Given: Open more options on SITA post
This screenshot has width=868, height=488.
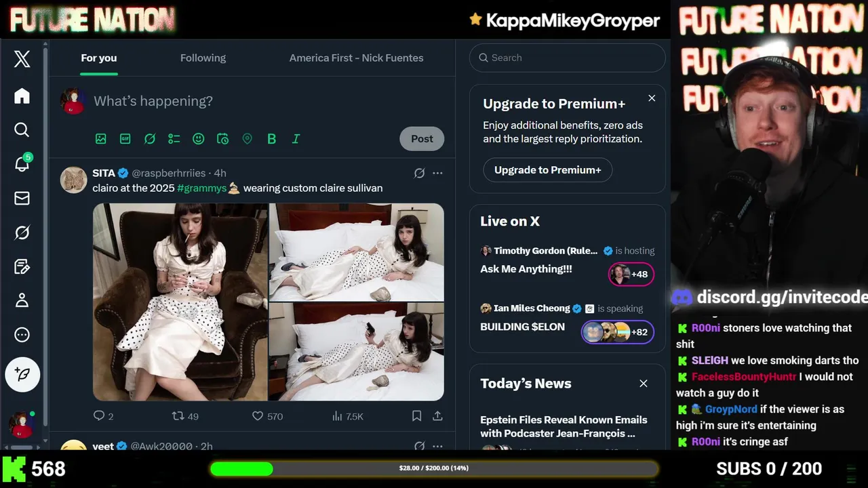Looking at the screenshot, I should (x=437, y=173).
